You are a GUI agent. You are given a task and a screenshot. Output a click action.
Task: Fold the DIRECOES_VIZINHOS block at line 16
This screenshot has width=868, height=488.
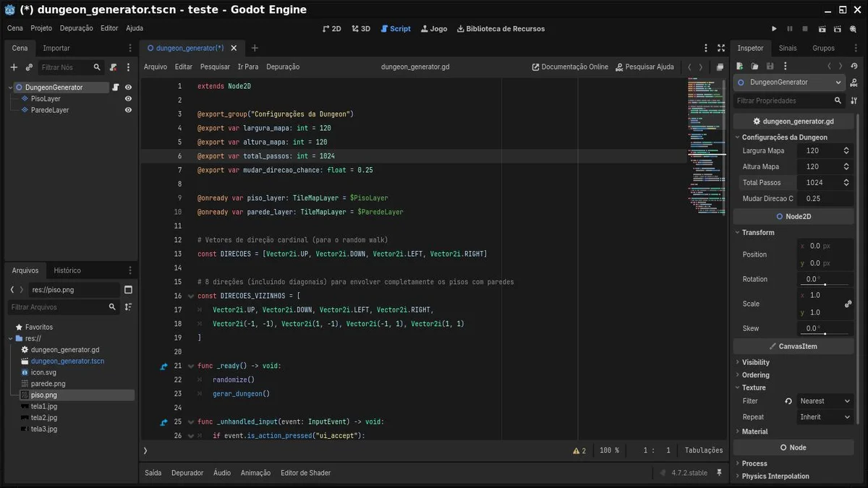190,296
